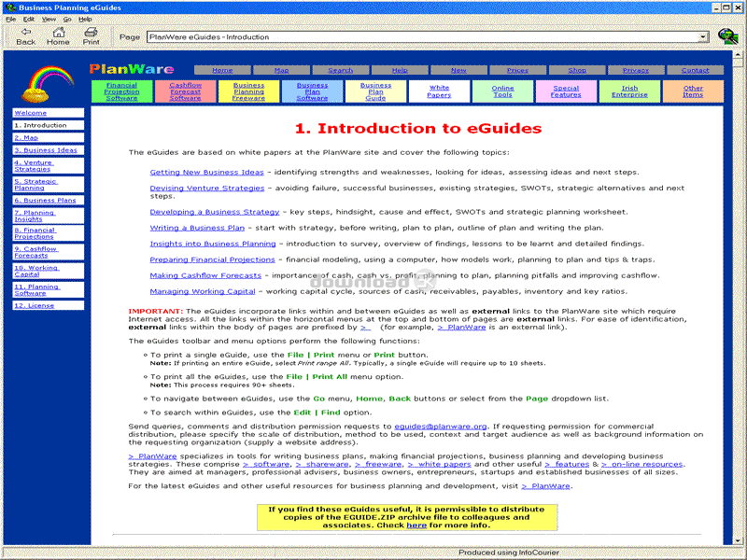Select the Financial Projection Software tab
Image resolution: width=747 pixels, height=560 pixels.
point(121,91)
